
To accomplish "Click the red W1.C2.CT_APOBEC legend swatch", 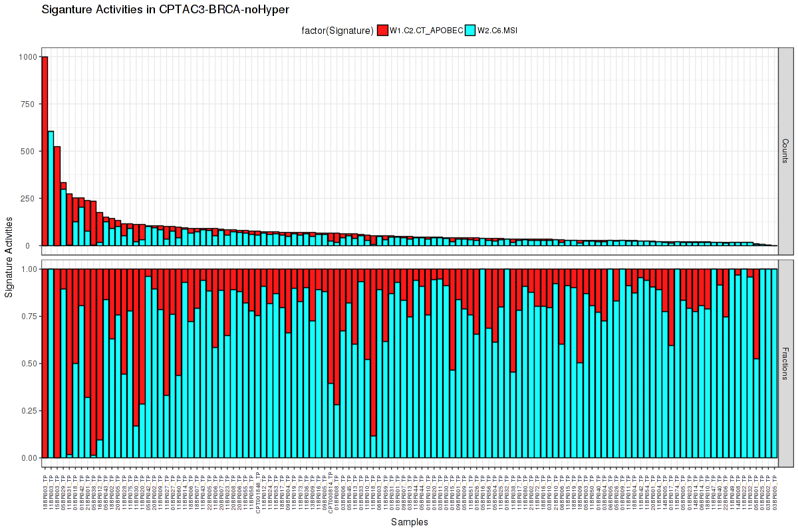I will coord(382,30).
